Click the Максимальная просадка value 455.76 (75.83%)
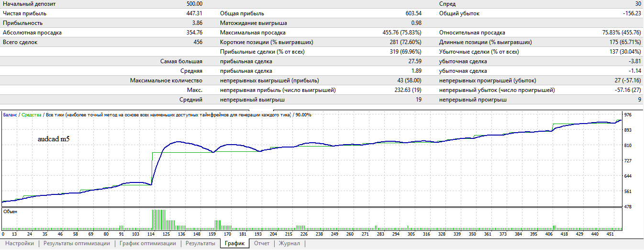This screenshot has height=250, width=644. [403, 33]
